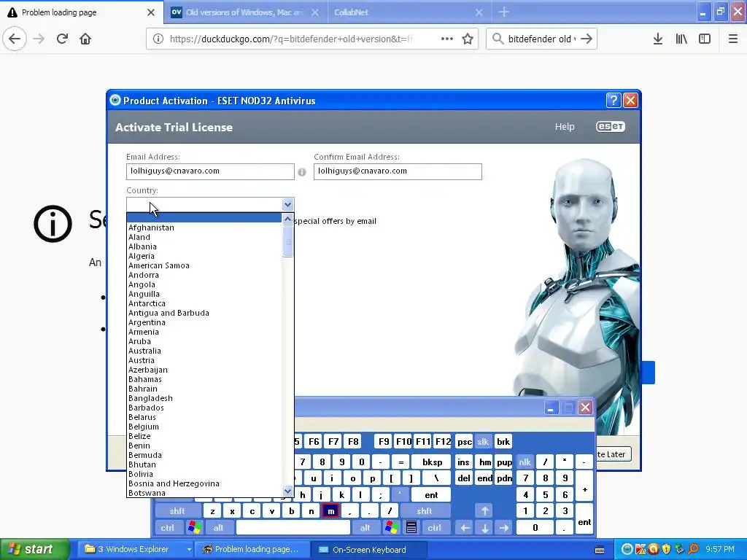Screen dimensions: 747x560
Task: Bookmark this page with the star icon
Action: click(x=468, y=39)
